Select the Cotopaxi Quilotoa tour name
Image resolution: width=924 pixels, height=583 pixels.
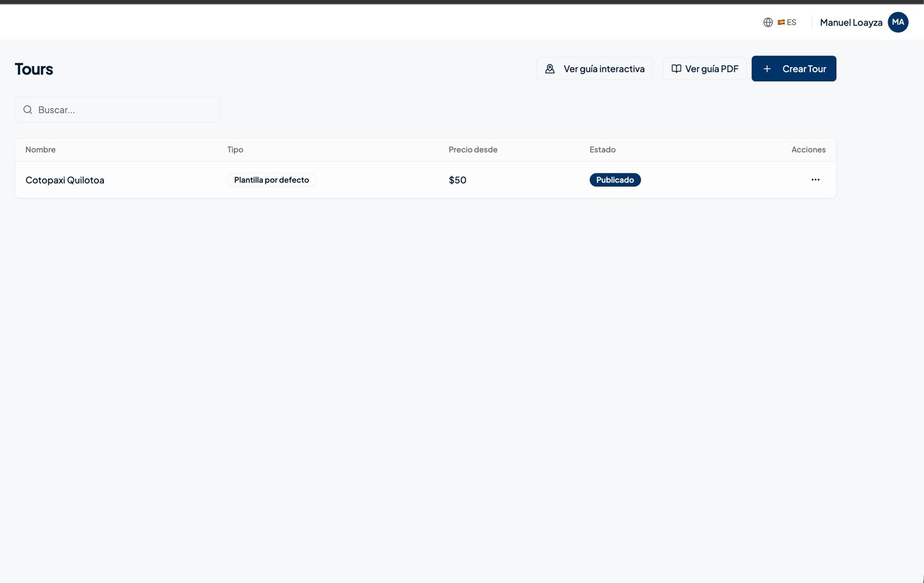click(x=65, y=180)
